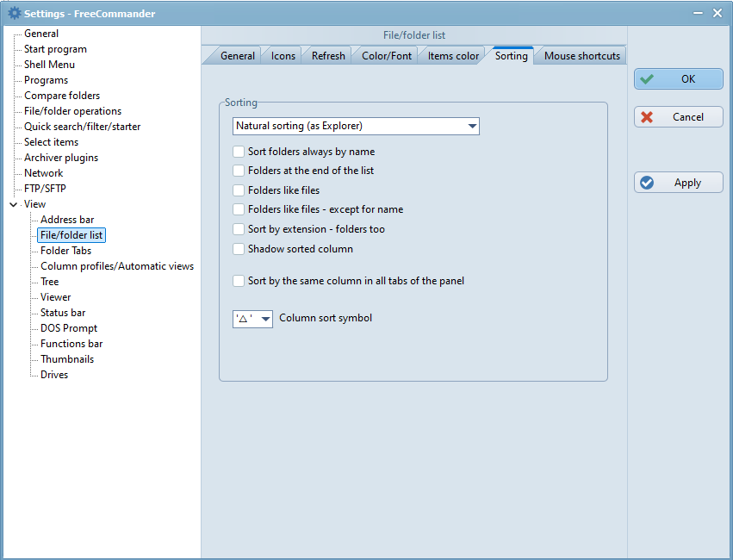The height and width of the screenshot is (560, 733).
Task: Select File/folder list in the tree
Action: click(71, 234)
